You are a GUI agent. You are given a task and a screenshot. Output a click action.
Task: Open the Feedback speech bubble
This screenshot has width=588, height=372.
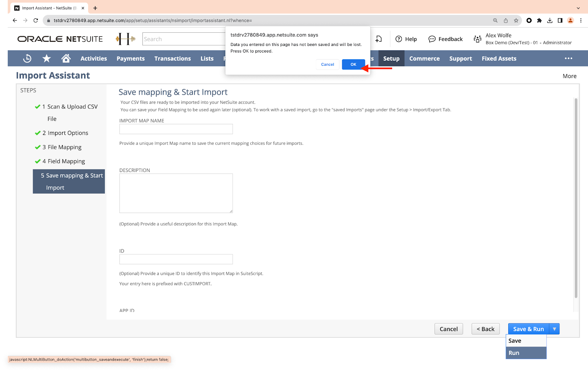pos(432,39)
